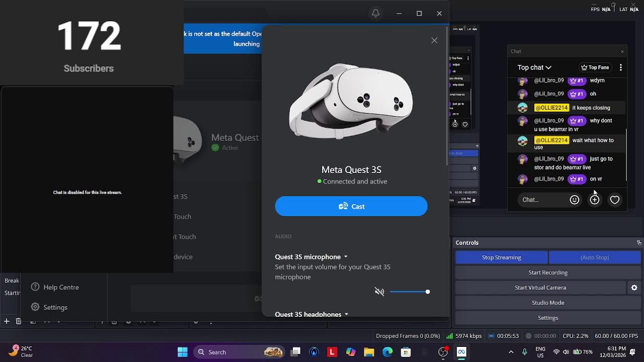644x362 pixels.
Task: Open the Quest 3S headphones dropdown
Action: (x=312, y=314)
